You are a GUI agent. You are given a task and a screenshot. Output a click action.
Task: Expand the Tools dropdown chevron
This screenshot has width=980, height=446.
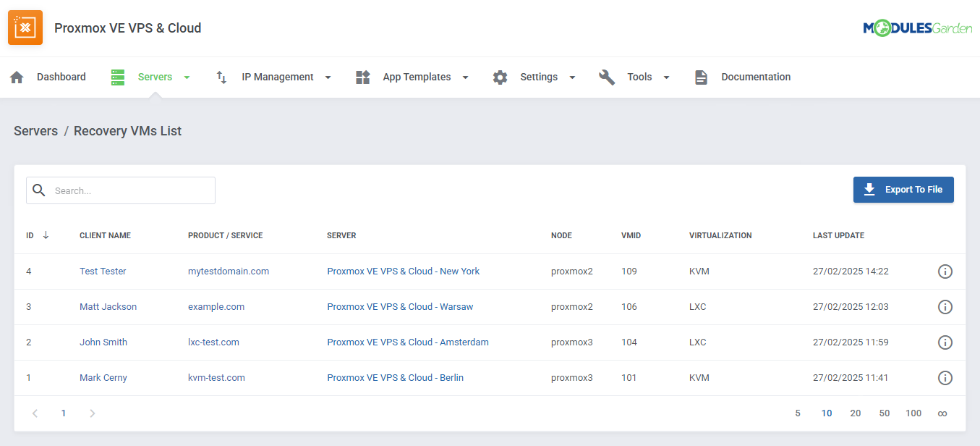pyautogui.click(x=666, y=77)
